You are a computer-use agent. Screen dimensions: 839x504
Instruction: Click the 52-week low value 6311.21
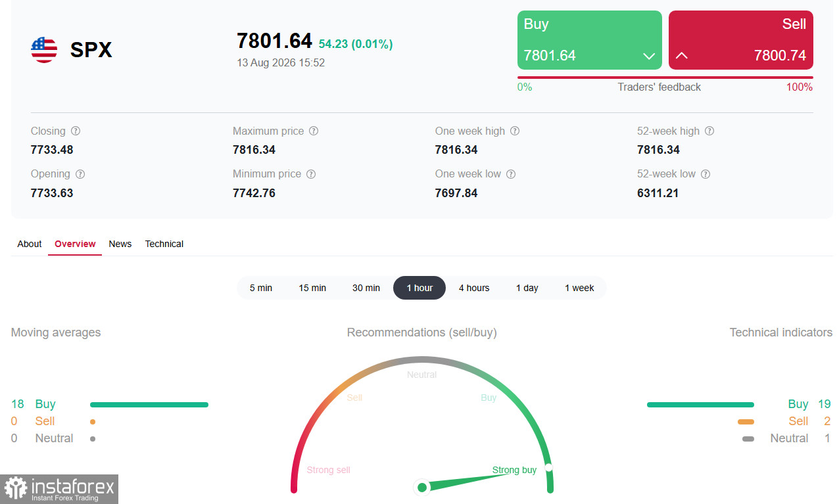658,193
